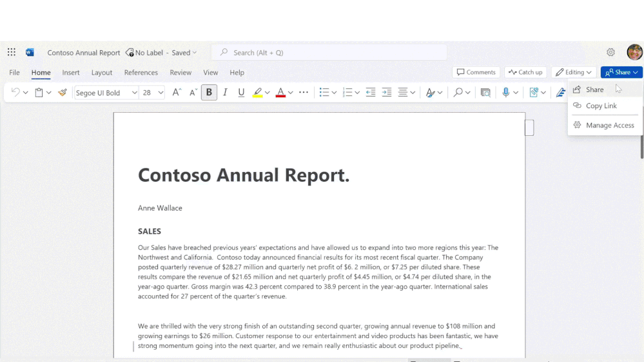Click the Find magnifier icon
Image resolution: width=644 pixels, height=362 pixels.
[458, 92]
